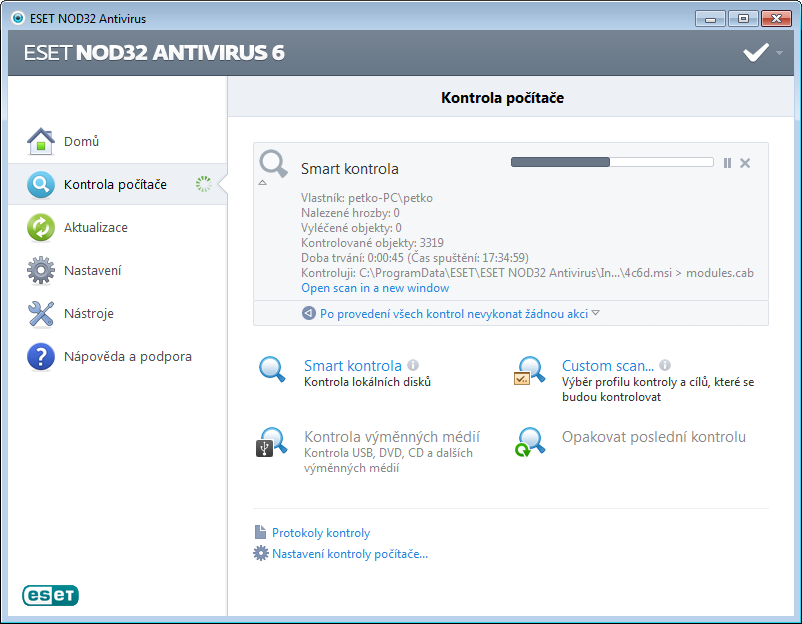Click the Smart kontrola blue magnifier icon
Viewport: 802px width, 624px height.
(272, 369)
